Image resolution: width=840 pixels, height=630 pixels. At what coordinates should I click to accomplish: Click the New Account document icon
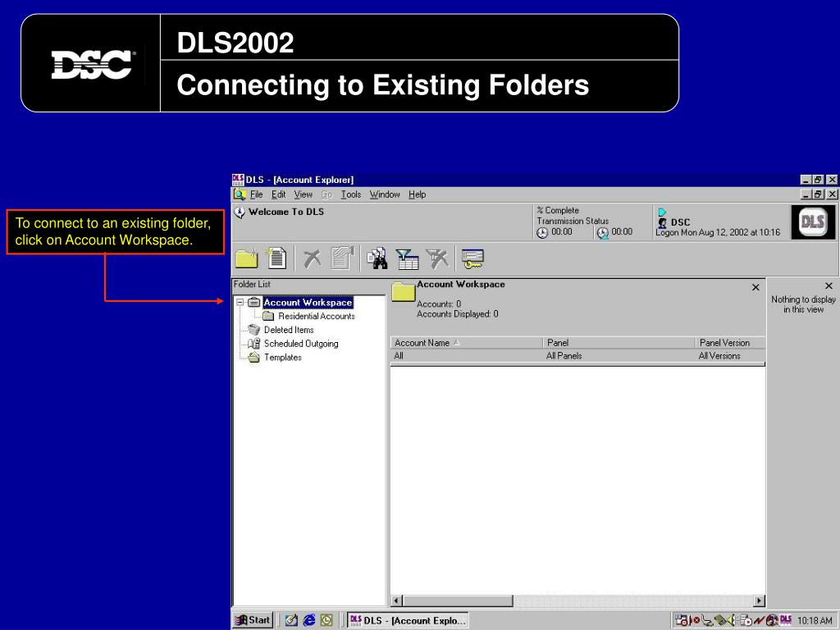(277, 258)
